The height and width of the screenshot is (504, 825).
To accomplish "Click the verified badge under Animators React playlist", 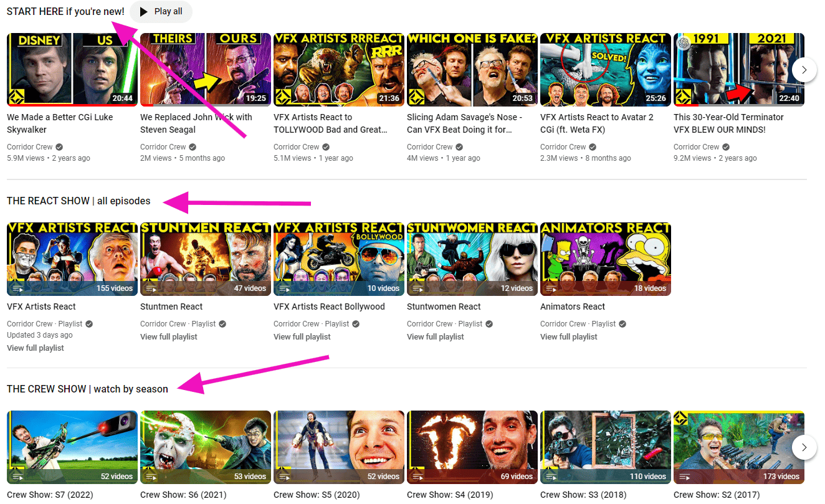I will tap(622, 324).
